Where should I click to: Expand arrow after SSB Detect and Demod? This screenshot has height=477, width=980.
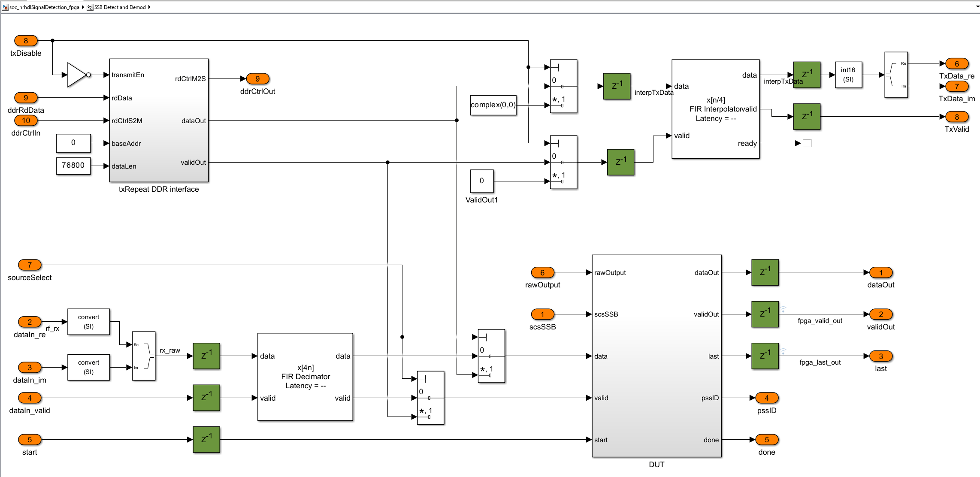[x=149, y=7]
